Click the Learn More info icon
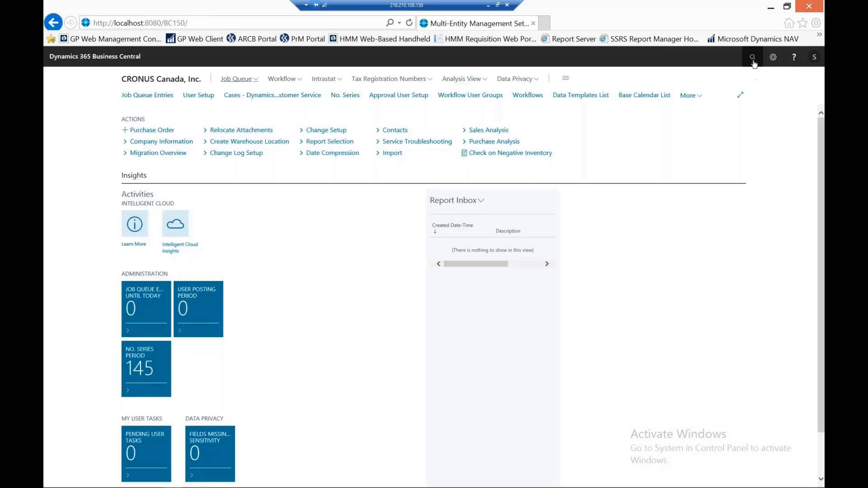Viewport: 868px width, 488px height. point(134,224)
